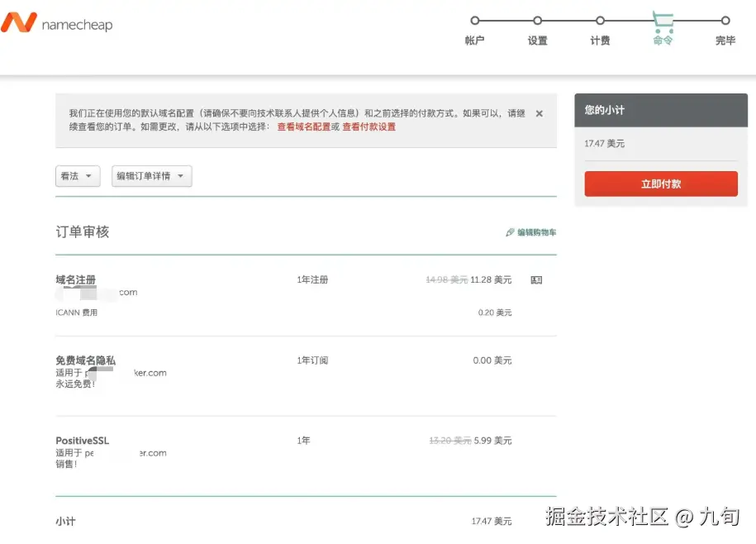
Task: Expand the 编辑订单详情 dropdown
Action: [152, 176]
